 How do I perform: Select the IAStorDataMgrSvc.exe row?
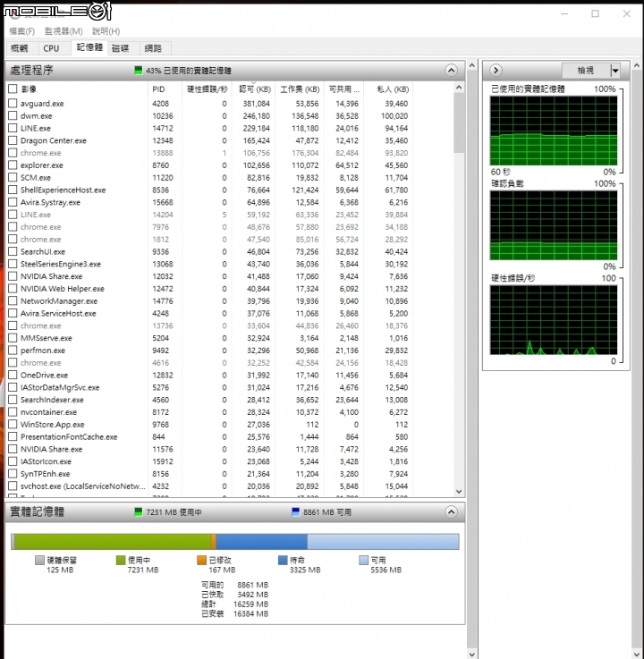pos(208,387)
